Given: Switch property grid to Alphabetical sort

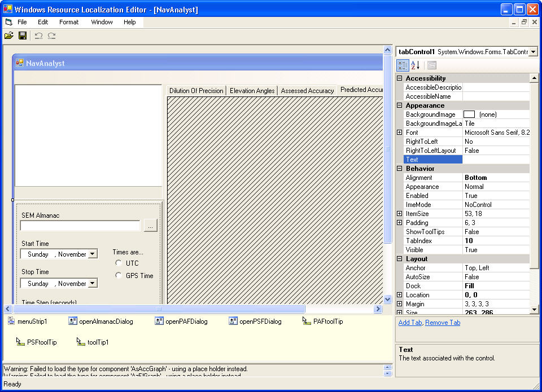Looking at the screenshot, I should [x=416, y=65].
